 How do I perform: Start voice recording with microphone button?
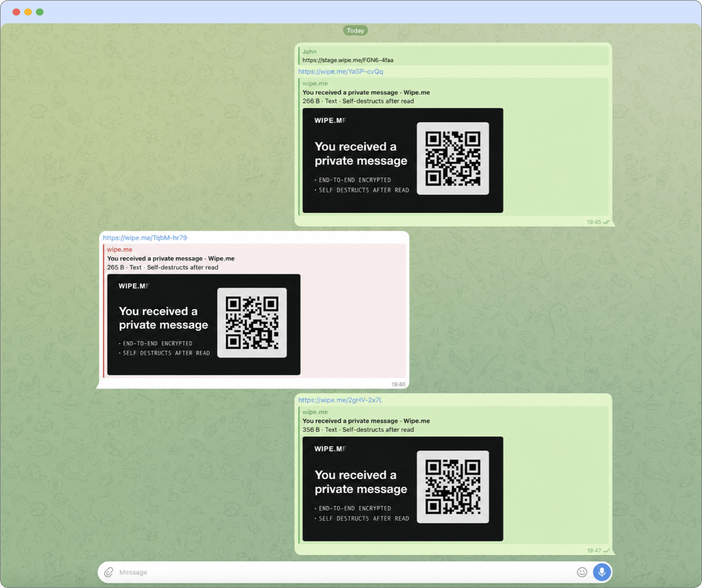602,572
